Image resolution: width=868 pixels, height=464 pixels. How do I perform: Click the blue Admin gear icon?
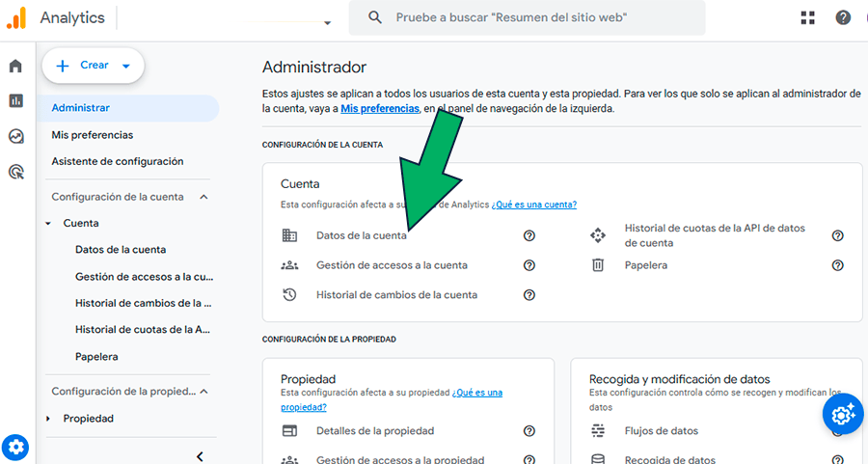15,448
